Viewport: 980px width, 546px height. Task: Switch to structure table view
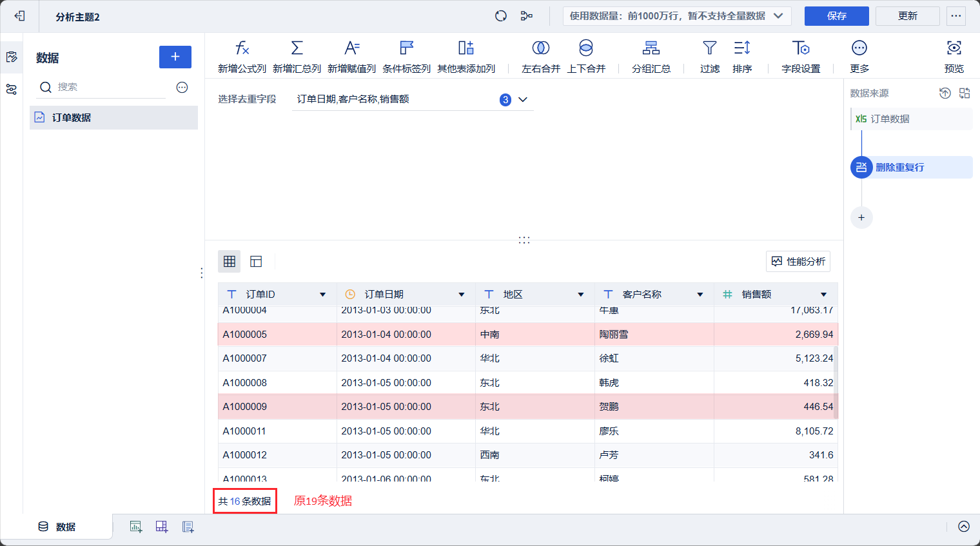(x=256, y=261)
